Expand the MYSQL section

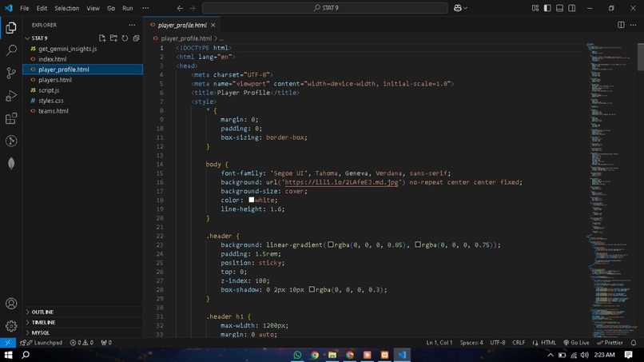(x=82, y=332)
